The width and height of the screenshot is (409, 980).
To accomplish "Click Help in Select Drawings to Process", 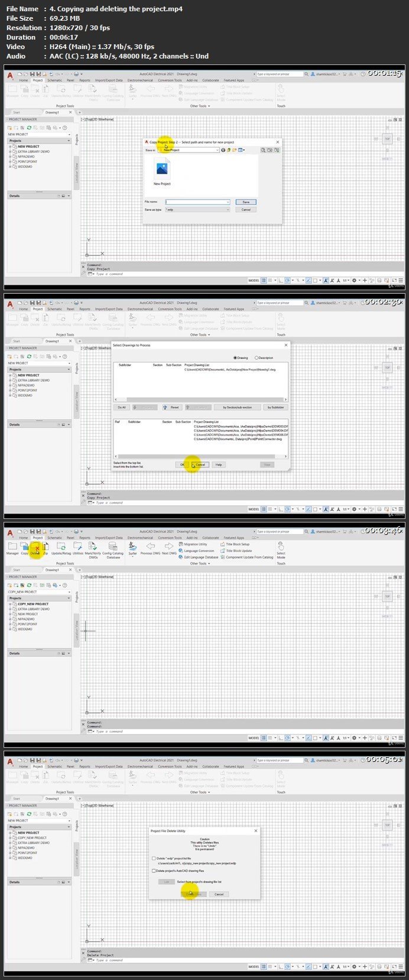I will click(219, 465).
